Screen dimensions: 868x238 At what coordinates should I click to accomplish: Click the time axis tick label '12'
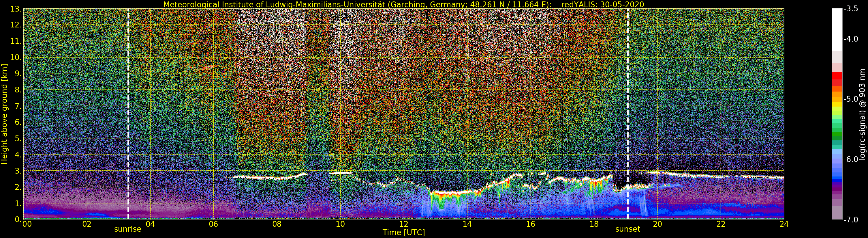click(404, 224)
